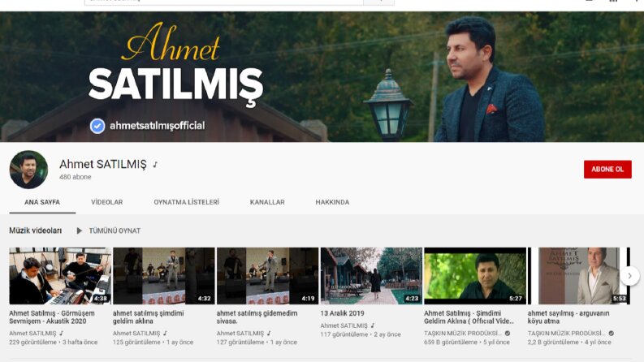This screenshot has width=644, height=362.
Task: Click the 229 görüntüleme • 3 hafta önce text
Action: click(54, 342)
